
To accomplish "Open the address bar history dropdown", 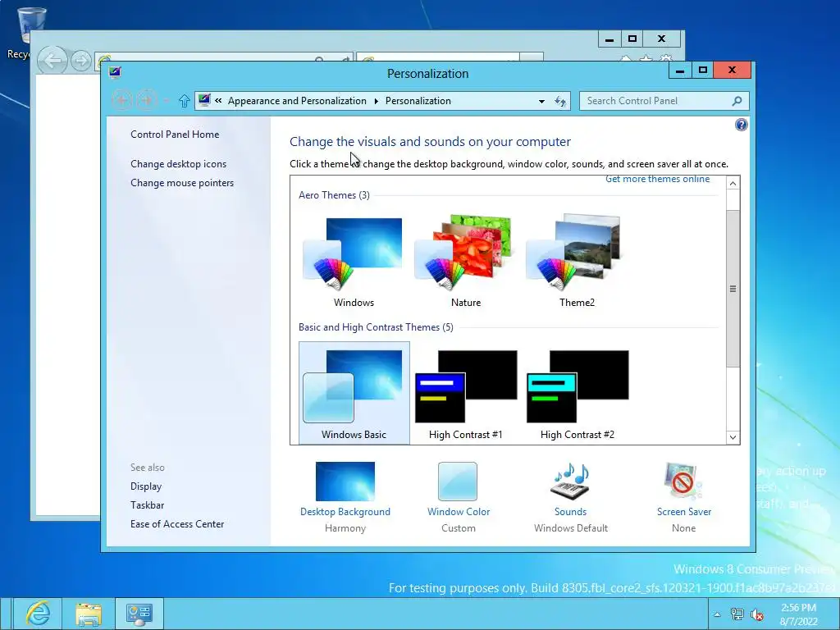I will click(x=541, y=101).
